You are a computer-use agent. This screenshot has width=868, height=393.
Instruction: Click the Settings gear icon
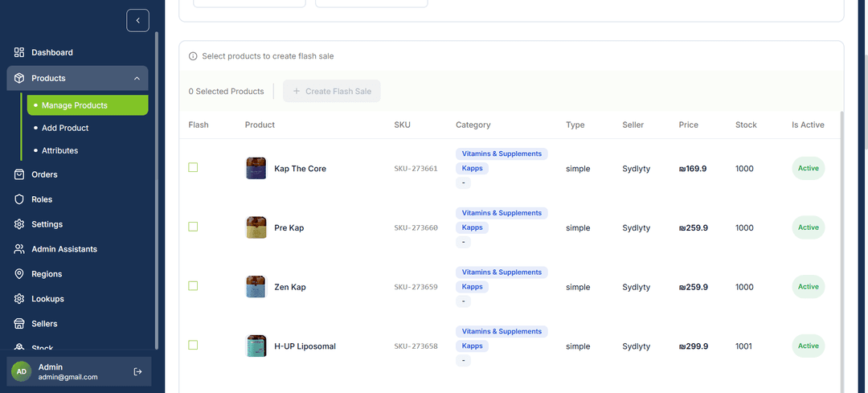click(x=19, y=224)
